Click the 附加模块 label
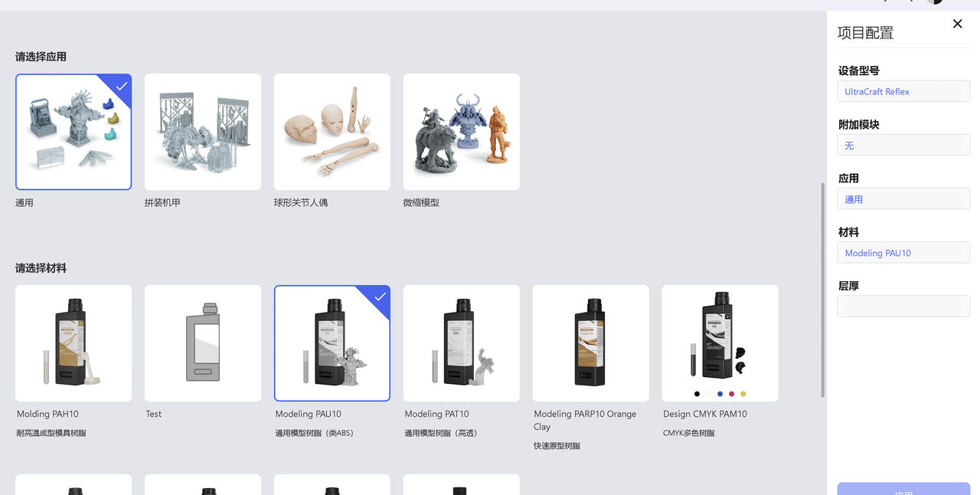The height and width of the screenshot is (495, 980). pyautogui.click(x=859, y=124)
